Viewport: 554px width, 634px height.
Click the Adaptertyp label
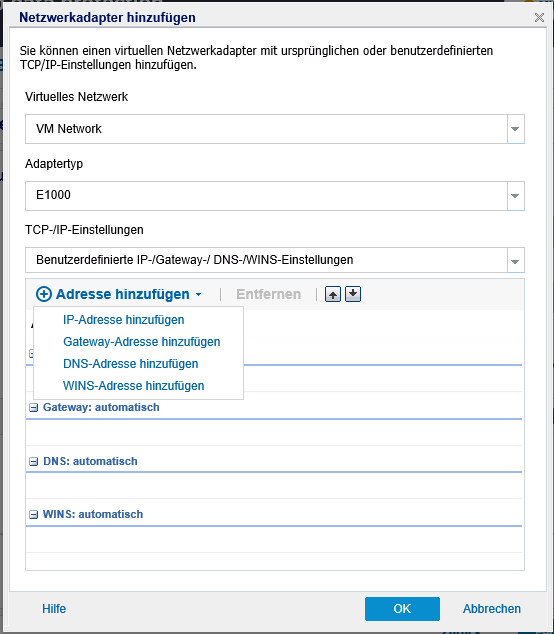click(54, 164)
